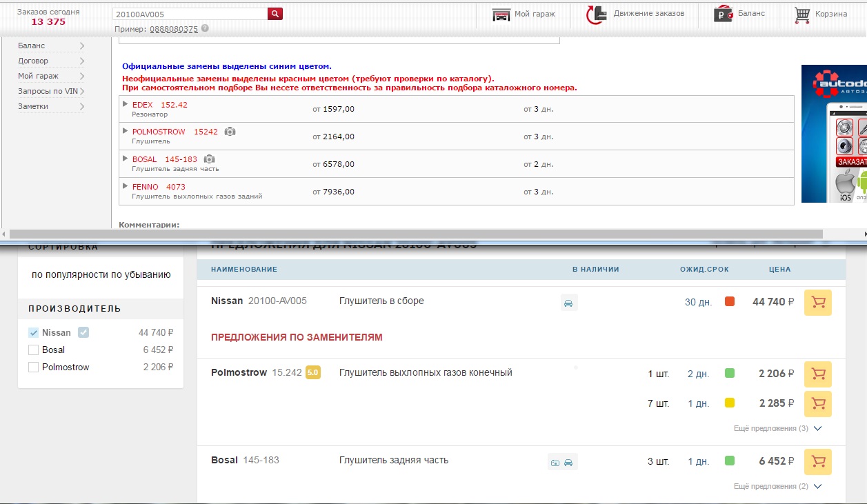Click the price от 1597,00 for EDEX
The width and height of the screenshot is (867, 504).
coord(334,109)
